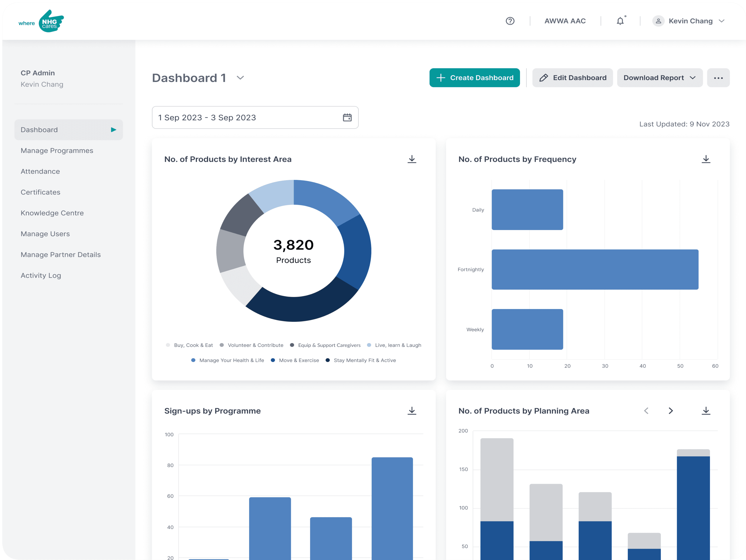Open Manage Partner Details in sidebar
This screenshot has height=560, width=746.
61,255
